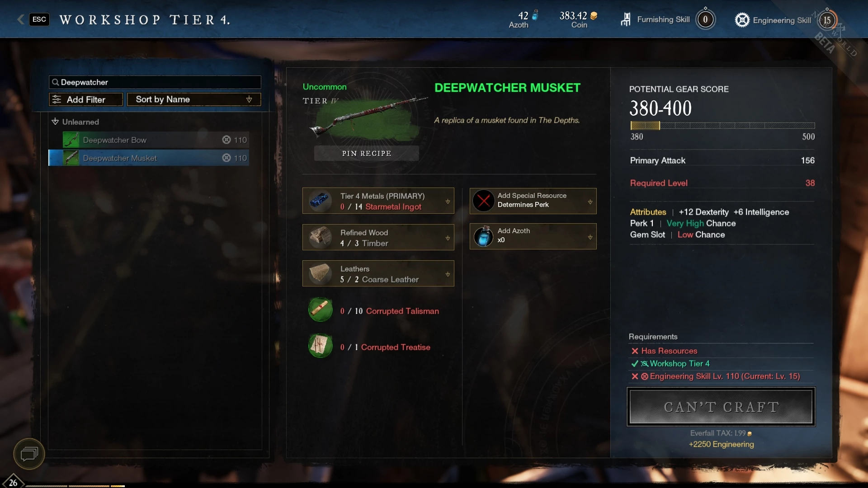Click the chat bubble icon

(29, 454)
